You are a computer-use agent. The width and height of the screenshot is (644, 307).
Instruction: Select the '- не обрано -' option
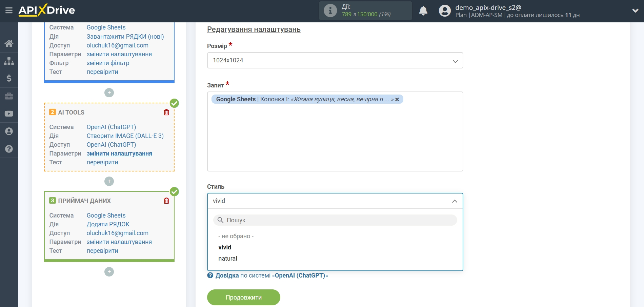236,236
